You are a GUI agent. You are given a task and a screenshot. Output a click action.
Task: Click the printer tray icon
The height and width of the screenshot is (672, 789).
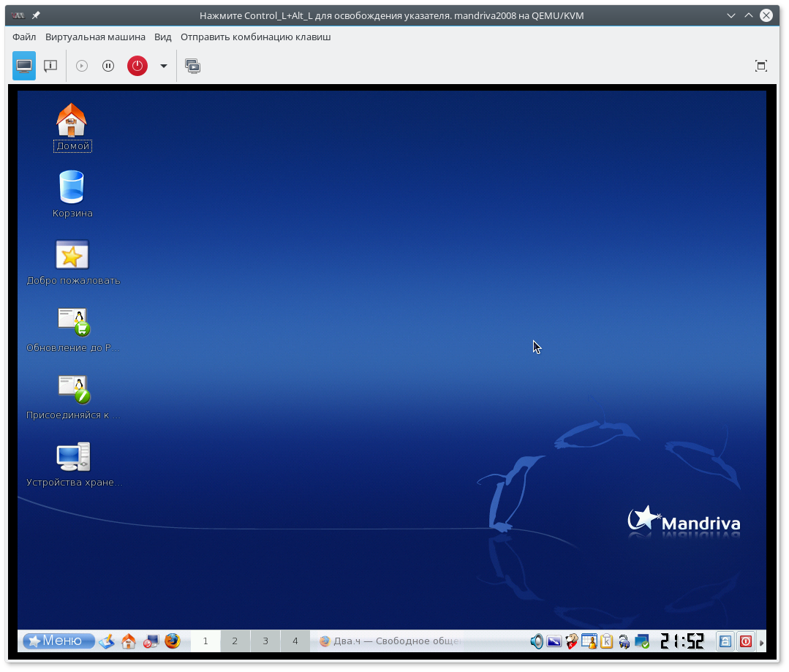624,641
